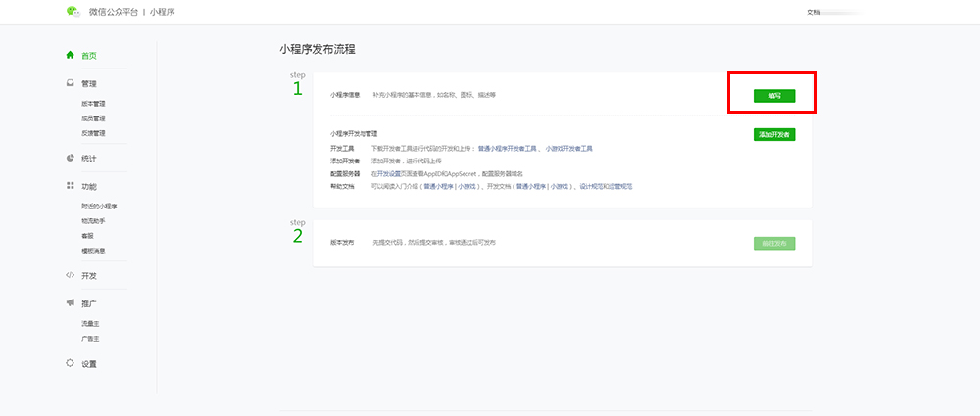The height and width of the screenshot is (416, 980).
Task: Open 成员管理 in the sidebar
Action: tap(93, 118)
